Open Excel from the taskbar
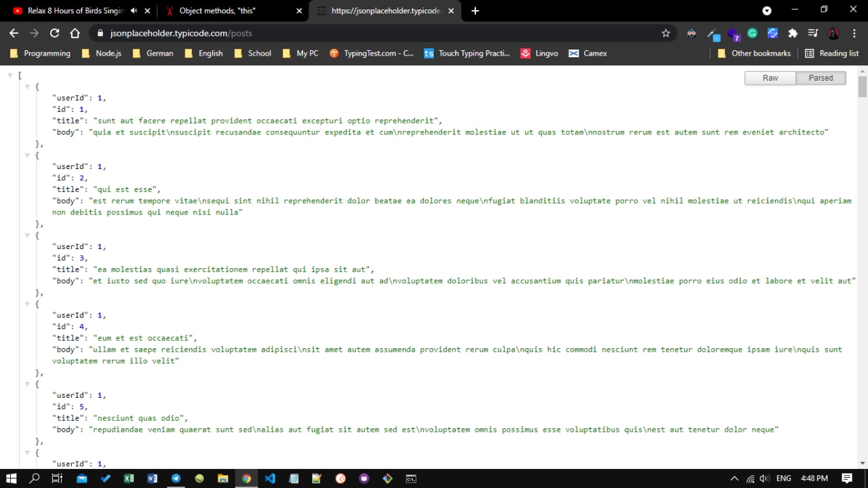Viewport: 868px width, 488px height. pos(129,478)
